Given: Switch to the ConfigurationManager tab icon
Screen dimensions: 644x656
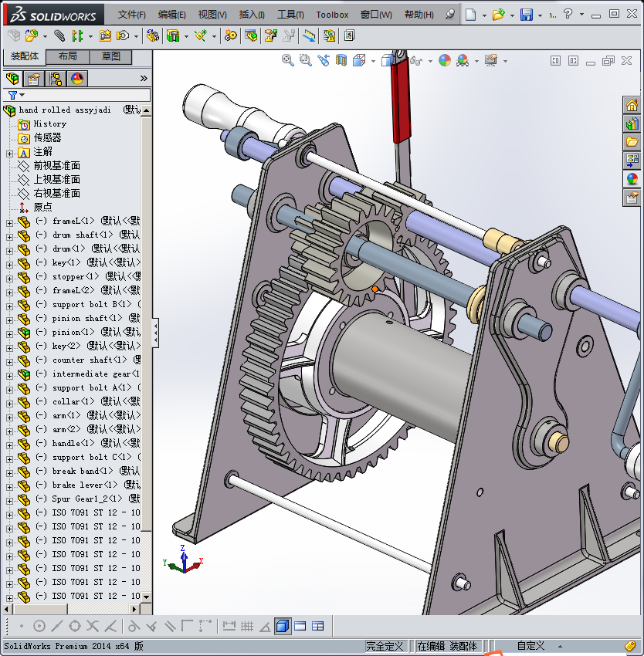Looking at the screenshot, I should tap(56, 79).
